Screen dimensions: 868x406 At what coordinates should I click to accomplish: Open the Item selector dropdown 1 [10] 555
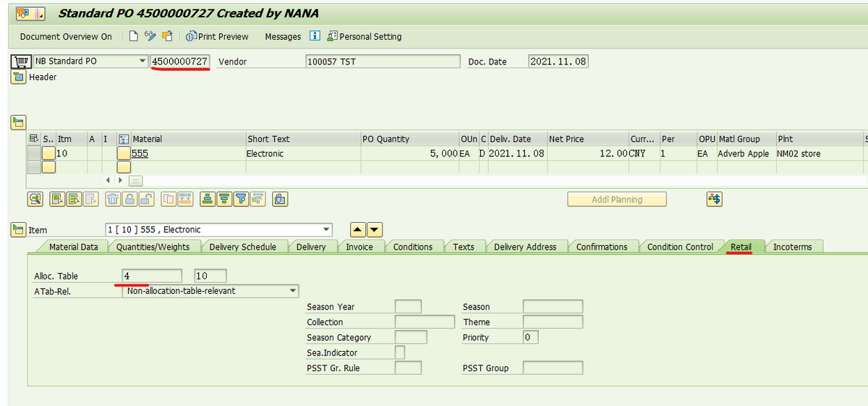point(327,229)
